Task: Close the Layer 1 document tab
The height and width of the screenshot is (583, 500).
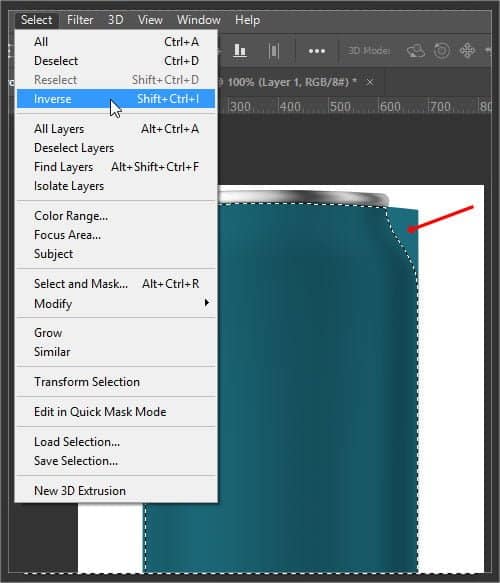Action: pos(370,82)
